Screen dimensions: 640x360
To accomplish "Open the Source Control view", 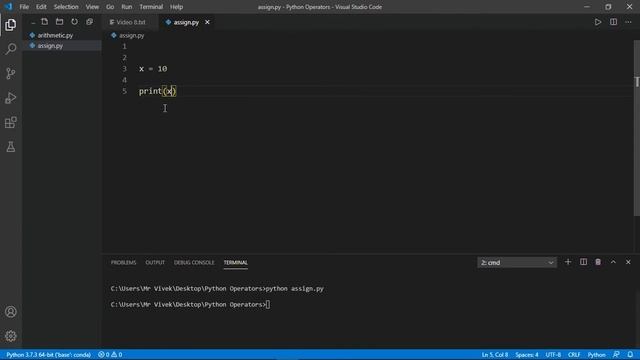I will tap(11, 73).
